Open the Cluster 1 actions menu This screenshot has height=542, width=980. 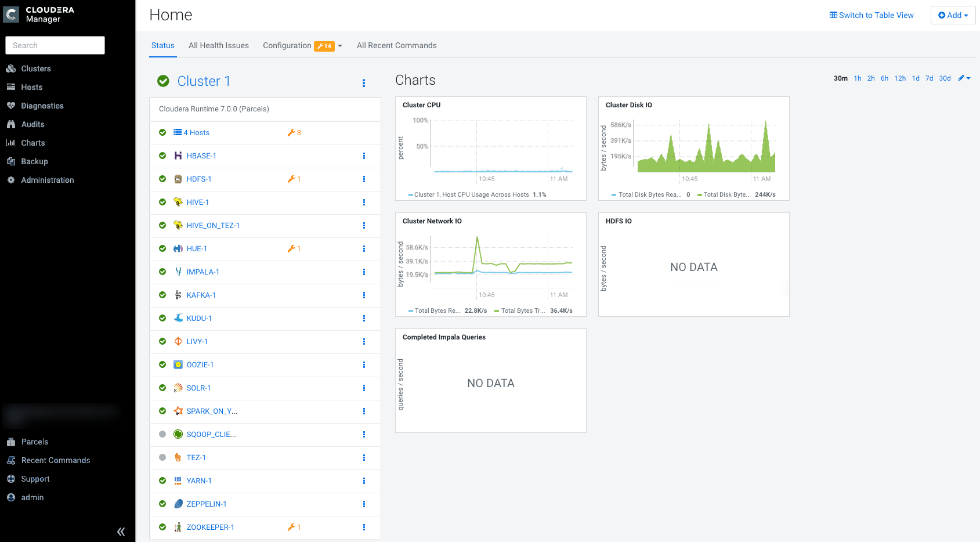364,83
